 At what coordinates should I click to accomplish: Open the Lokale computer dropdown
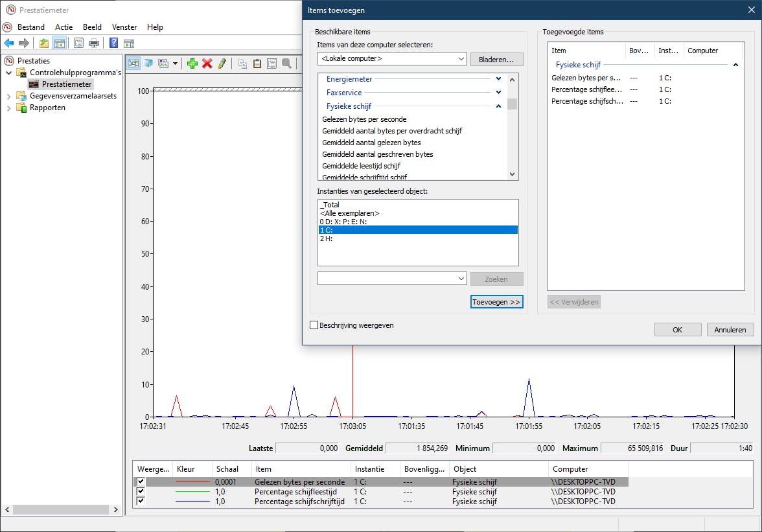pos(461,59)
